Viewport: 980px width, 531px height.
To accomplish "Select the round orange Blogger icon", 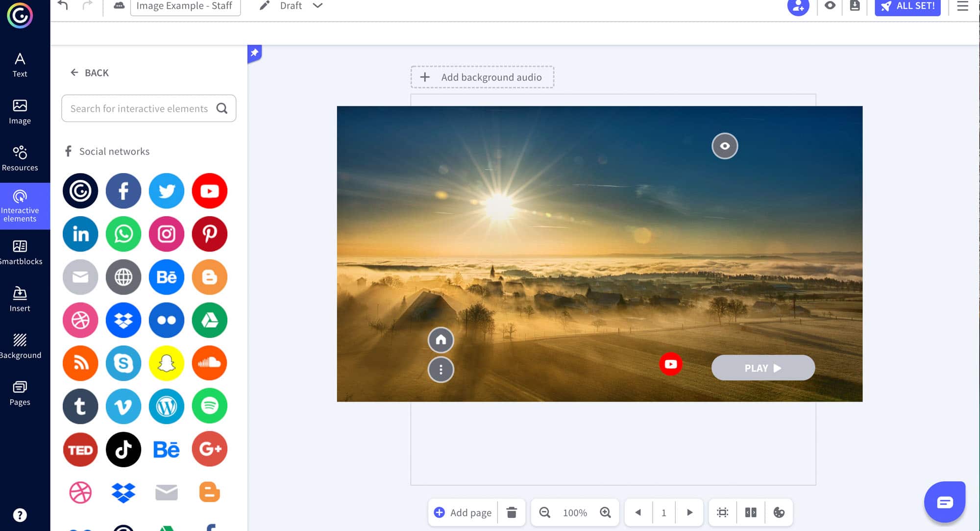I will point(210,277).
